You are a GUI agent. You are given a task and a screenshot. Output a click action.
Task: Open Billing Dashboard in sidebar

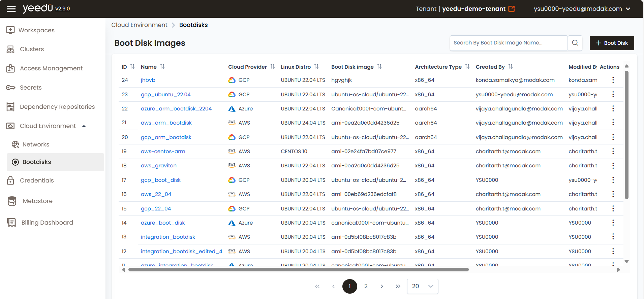point(47,223)
